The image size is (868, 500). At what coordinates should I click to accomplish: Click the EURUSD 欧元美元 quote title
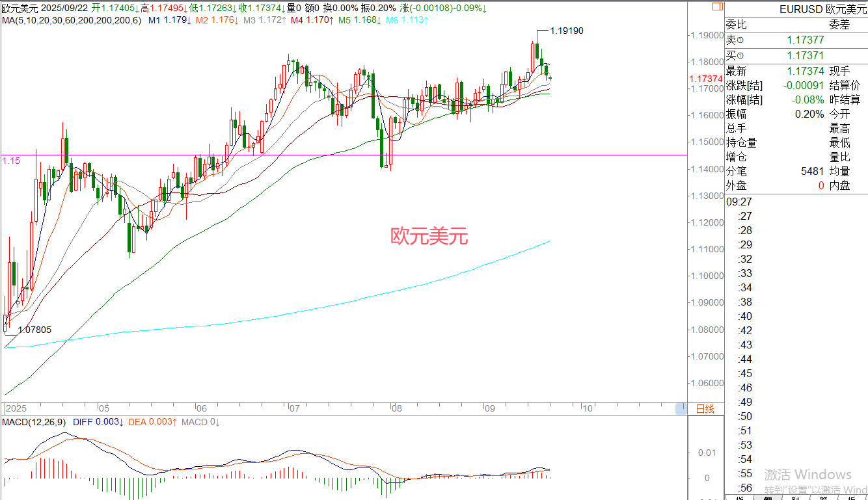pos(823,10)
